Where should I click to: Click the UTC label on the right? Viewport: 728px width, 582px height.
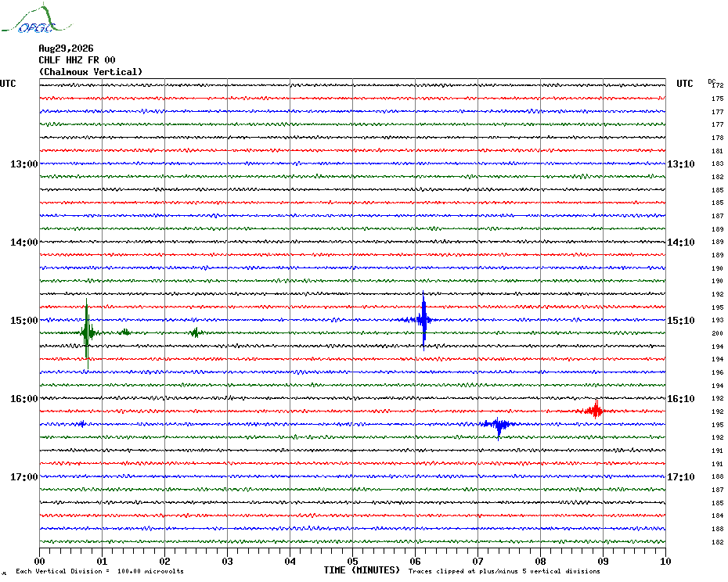pyautogui.click(x=684, y=84)
